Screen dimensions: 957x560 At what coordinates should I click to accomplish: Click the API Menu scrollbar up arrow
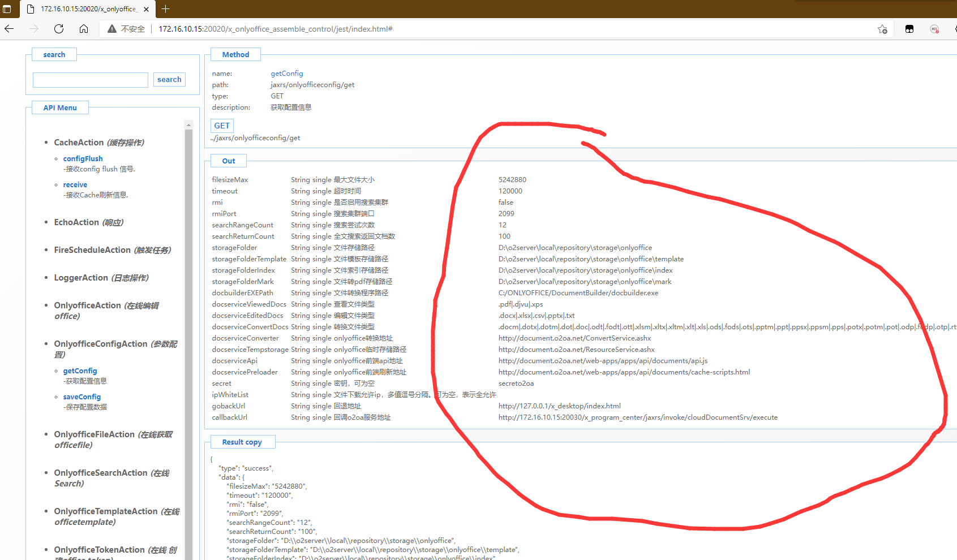[x=189, y=124]
